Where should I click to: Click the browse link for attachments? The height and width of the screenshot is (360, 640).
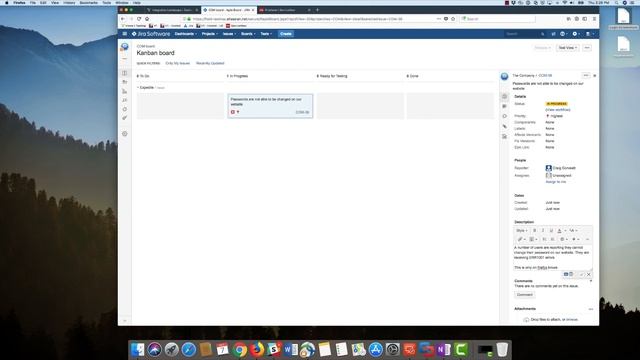pyautogui.click(x=572, y=320)
